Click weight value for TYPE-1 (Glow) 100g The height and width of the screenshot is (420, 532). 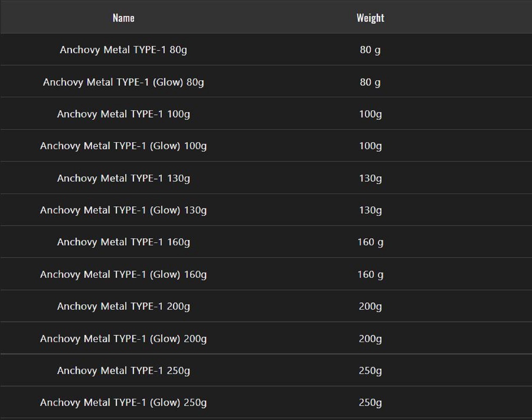click(x=370, y=146)
